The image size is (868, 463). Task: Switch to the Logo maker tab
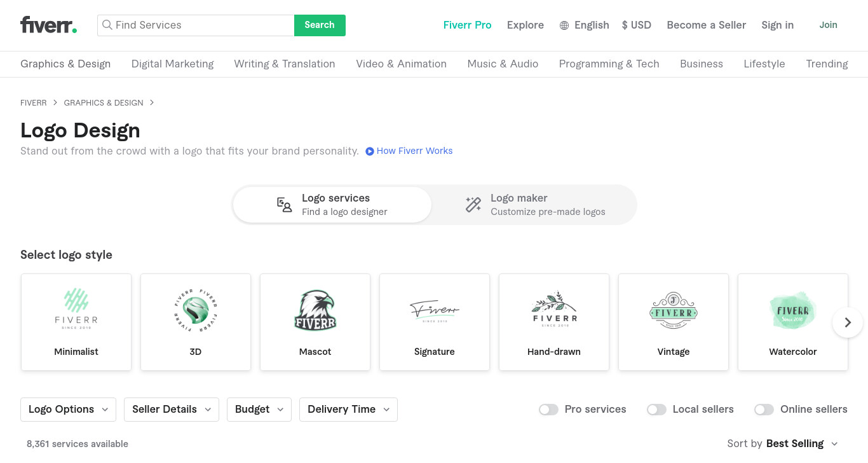534,205
